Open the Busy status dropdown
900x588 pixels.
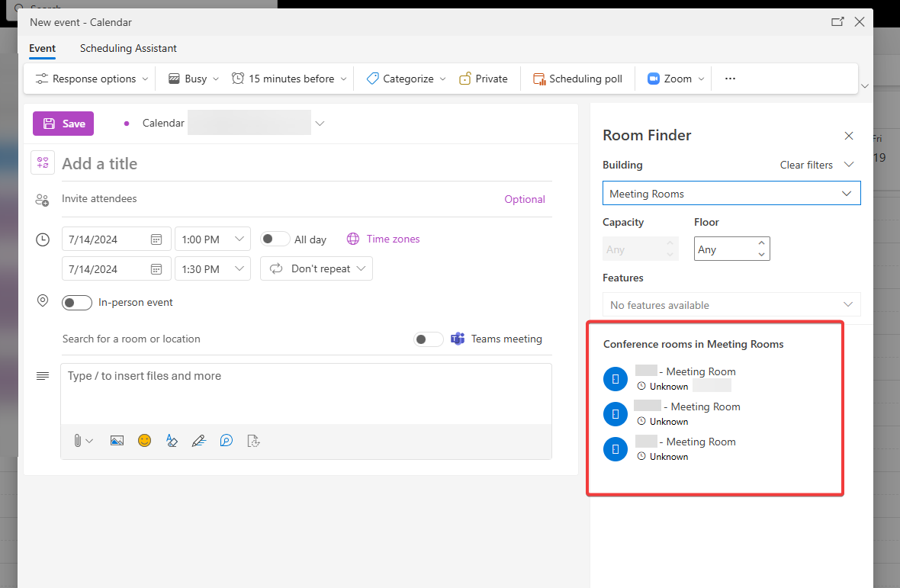tap(194, 79)
